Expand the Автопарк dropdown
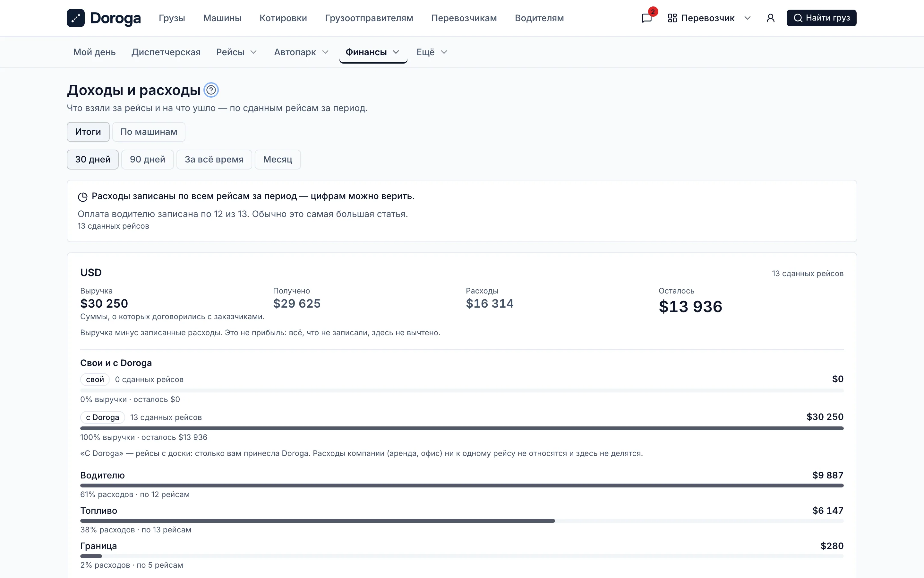The height and width of the screenshot is (578, 924). 301,52
